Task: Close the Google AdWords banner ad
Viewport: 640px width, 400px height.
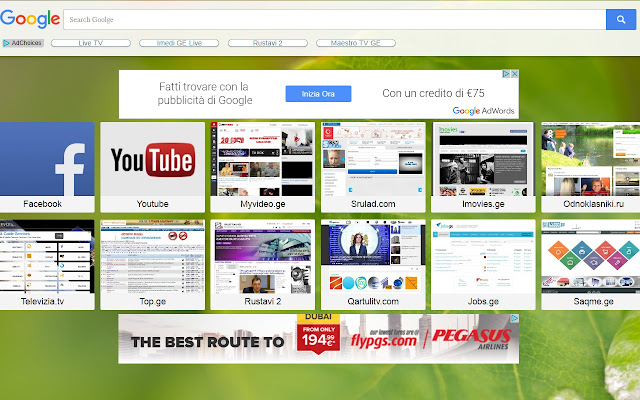Action: 515,74
